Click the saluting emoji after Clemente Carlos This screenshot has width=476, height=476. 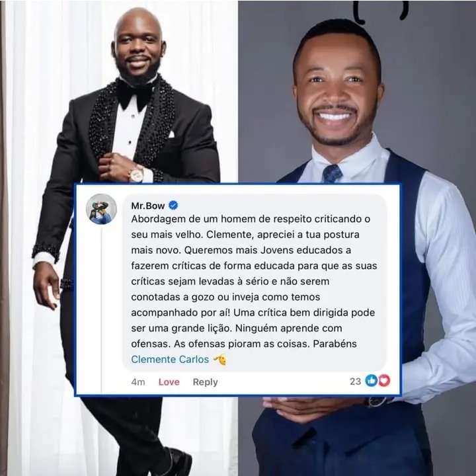220,360
